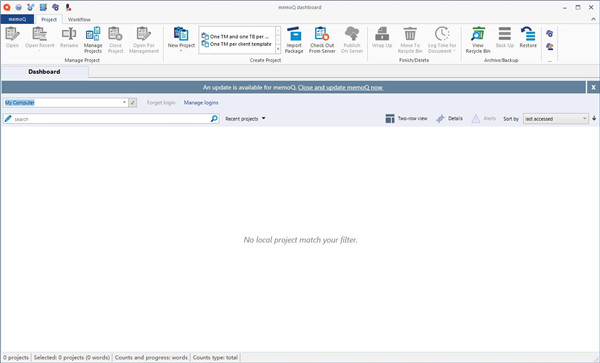
Task: Click the red memoQ icon in title bar
Action: tap(7, 7)
